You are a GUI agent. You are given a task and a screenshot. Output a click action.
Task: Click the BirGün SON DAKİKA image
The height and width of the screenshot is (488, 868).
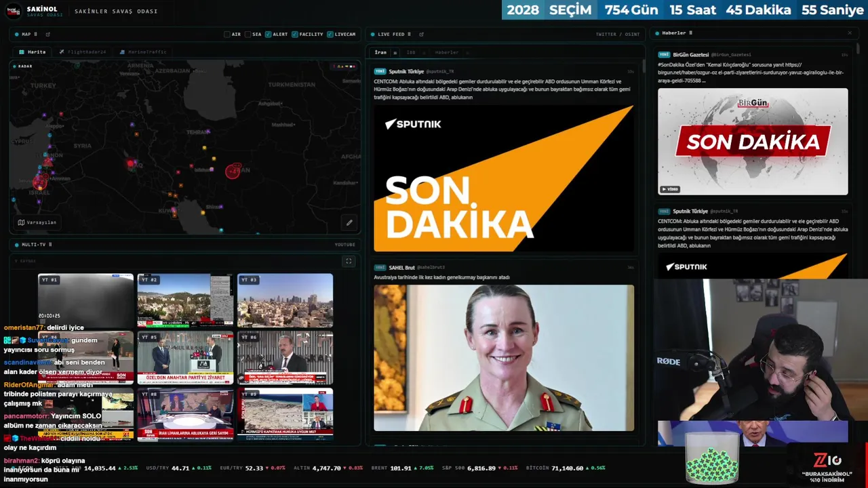click(753, 142)
